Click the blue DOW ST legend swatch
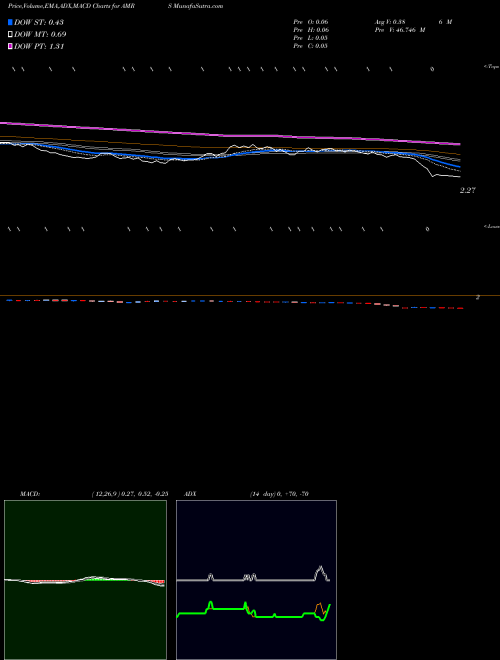 click(x=10, y=22)
